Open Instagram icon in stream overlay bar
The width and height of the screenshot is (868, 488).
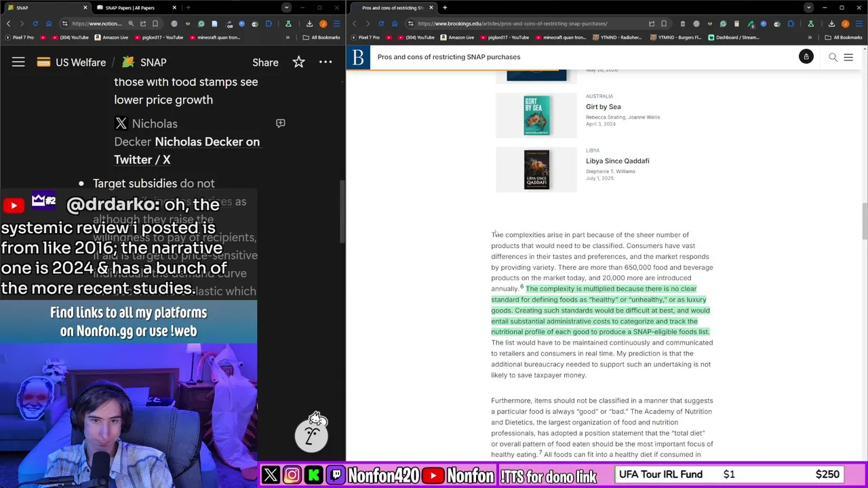pyautogui.click(x=292, y=475)
